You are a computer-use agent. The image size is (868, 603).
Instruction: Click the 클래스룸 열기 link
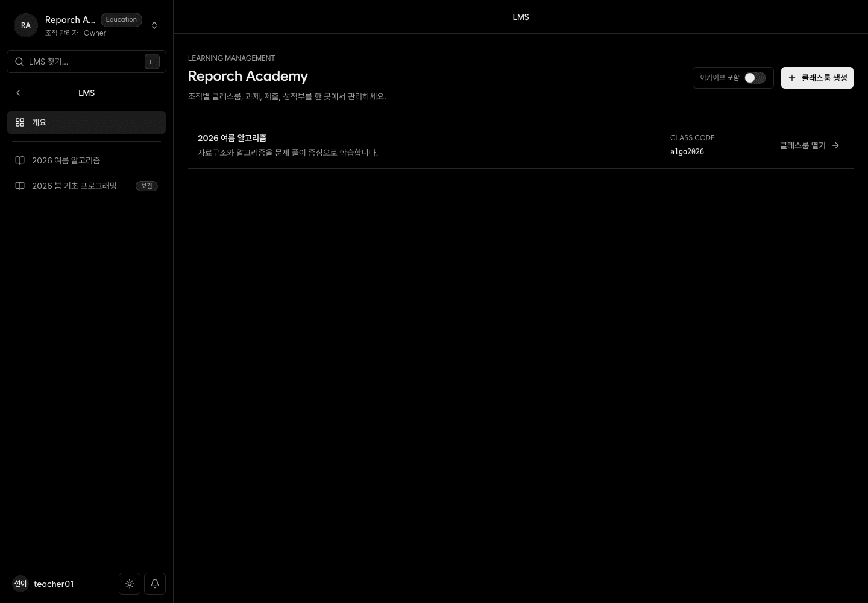[810, 145]
